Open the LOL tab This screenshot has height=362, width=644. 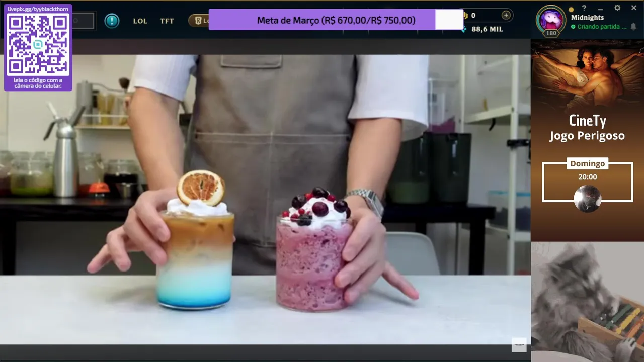pos(140,21)
